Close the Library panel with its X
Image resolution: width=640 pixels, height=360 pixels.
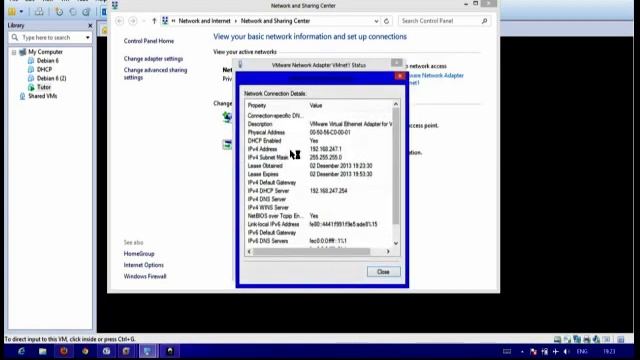[90, 25]
